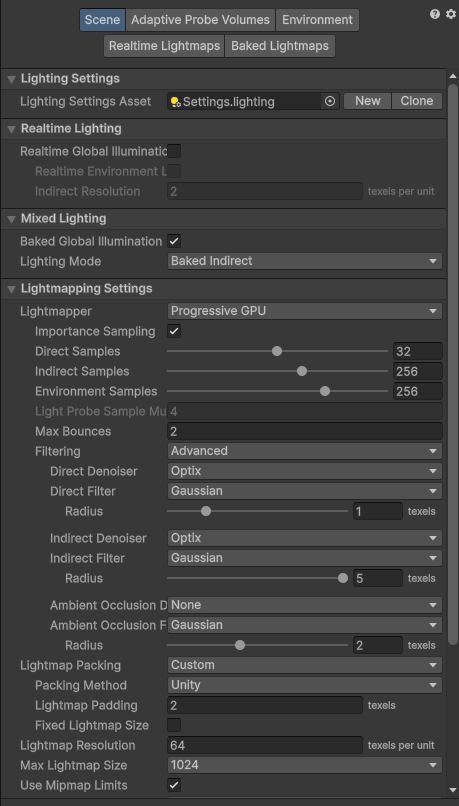Viewport: 459px width, 806px height.
Task: Click the New lighting settings button
Action: tap(368, 101)
